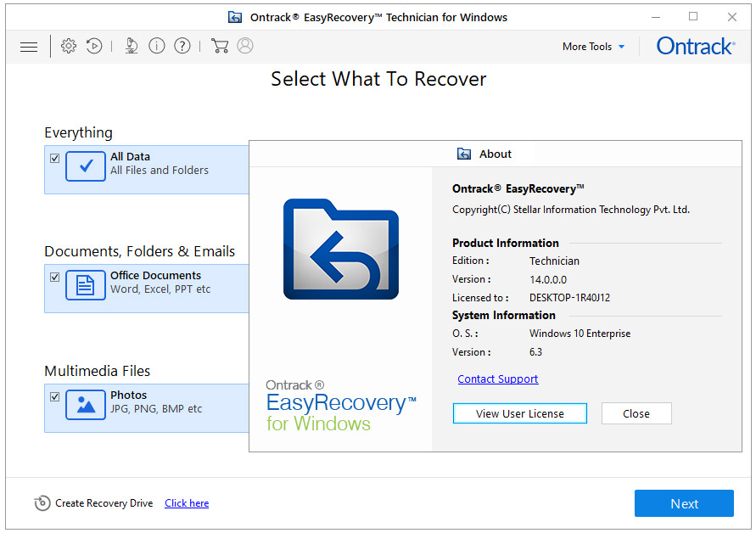Click the Click here recovery drive link
Image resolution: width=756 pixels, height=533 pixels.
click(186, 502)
